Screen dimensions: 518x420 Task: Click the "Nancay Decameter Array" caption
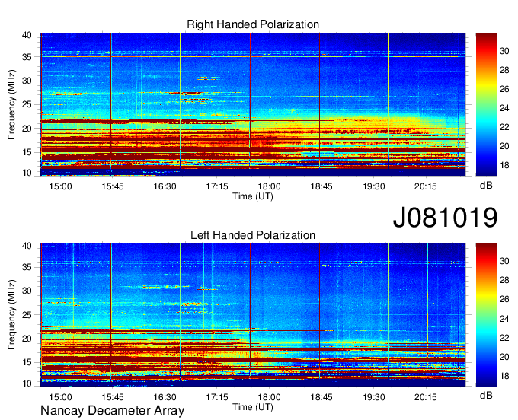pos(112,410)
